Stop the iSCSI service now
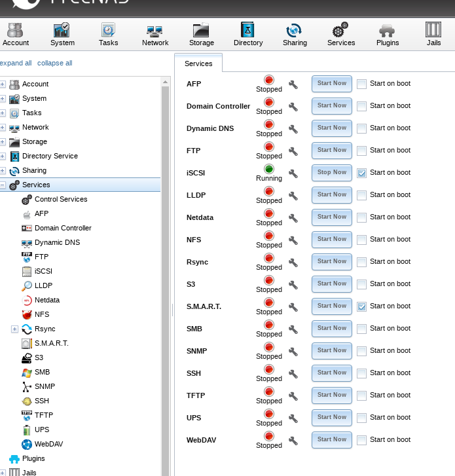The image size is (455, 476). [332, 173]
